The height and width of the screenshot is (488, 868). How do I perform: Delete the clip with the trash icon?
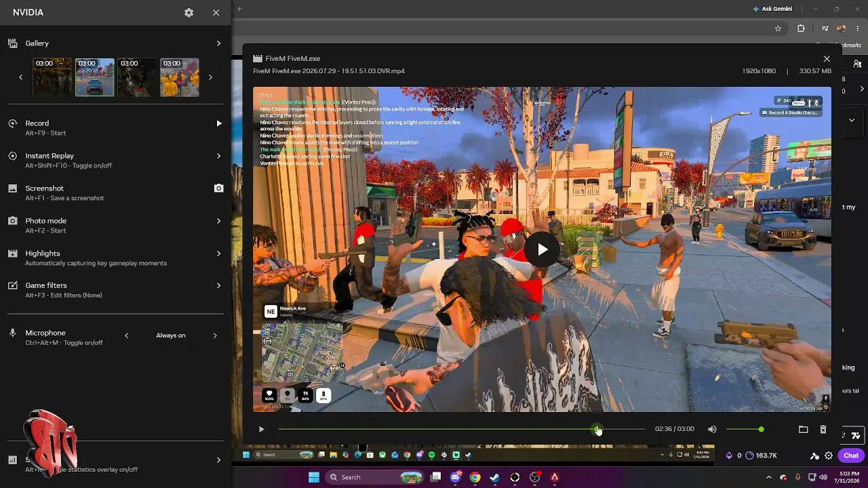tap(823, 429)
